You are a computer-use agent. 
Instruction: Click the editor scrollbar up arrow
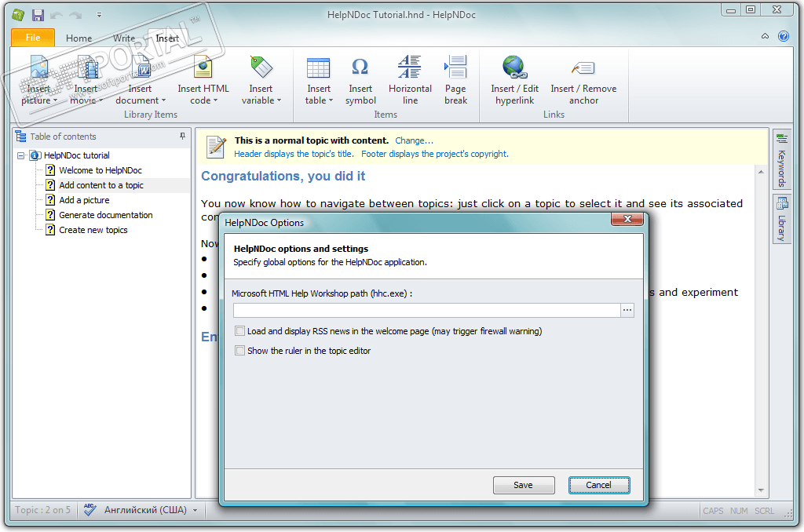761,172
